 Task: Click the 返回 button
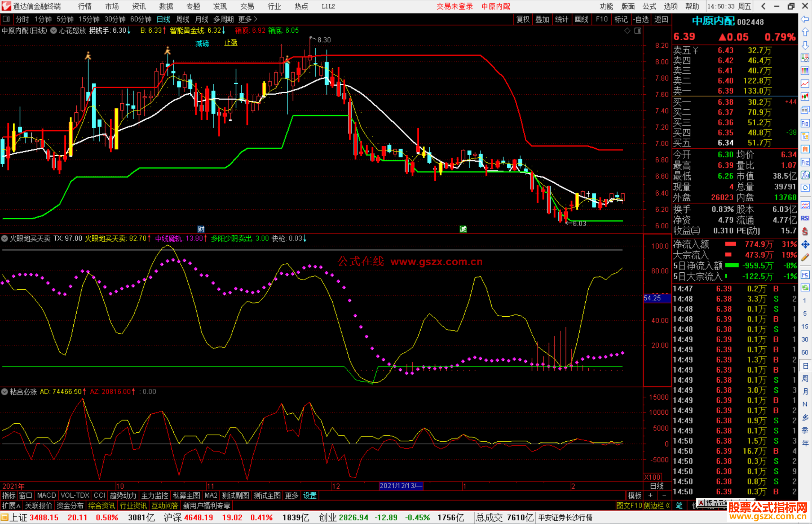pyautogui.click(x=661, y=19)
